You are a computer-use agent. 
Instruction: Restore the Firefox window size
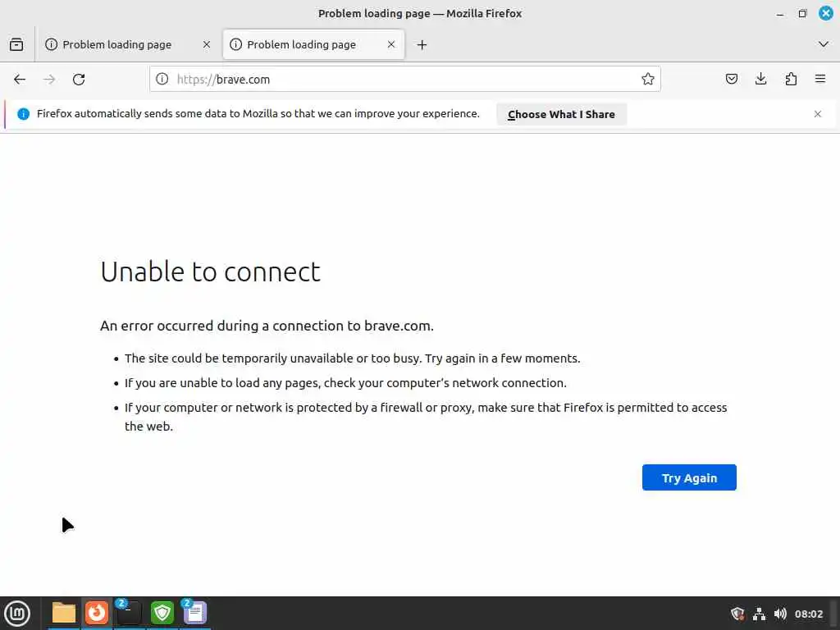click(802, 14)
